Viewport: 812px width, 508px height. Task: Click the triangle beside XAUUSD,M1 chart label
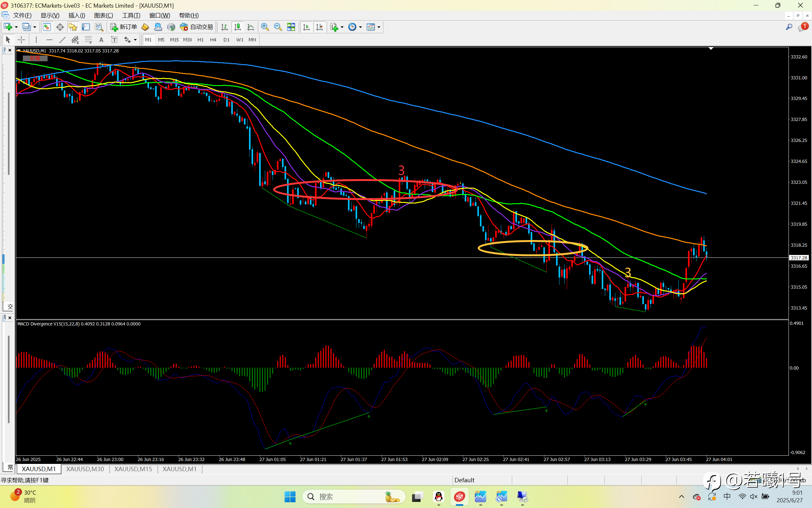(19, 50)
